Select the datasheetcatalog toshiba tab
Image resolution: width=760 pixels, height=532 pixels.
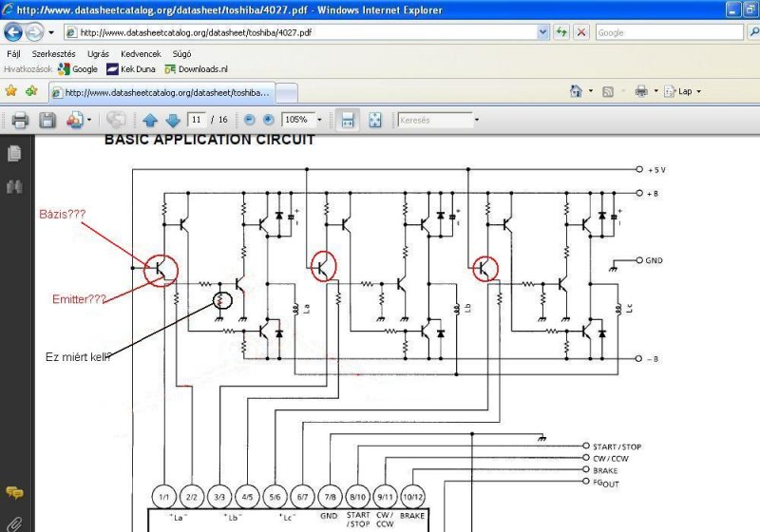[161, 92]
